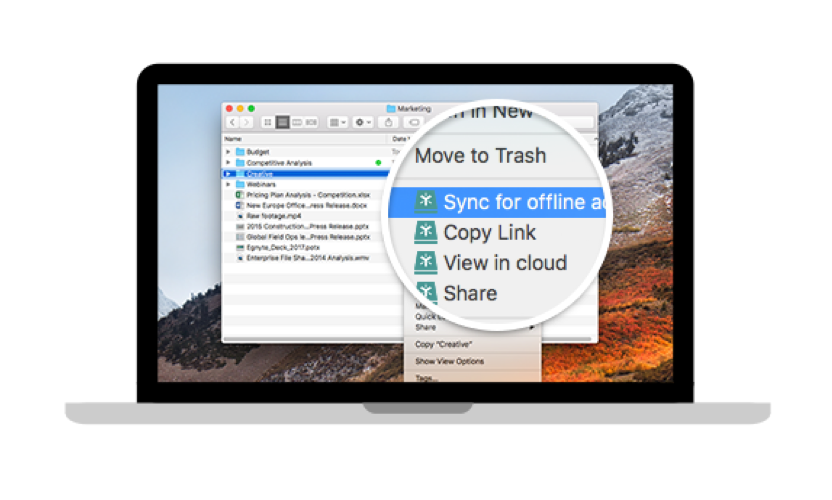The height and width of the screenshot is (500, 832).
Task: Click Egnyte icon beside Copy Link
Action: (x=426, y=232)
